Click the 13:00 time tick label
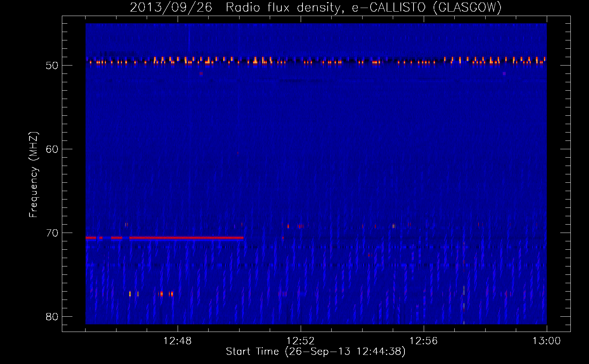This screenshot has height=364, width=589. 546,341
